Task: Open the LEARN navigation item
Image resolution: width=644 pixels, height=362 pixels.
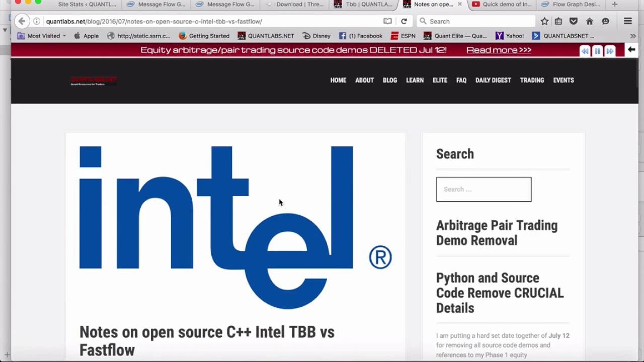Action: [415, 80]
